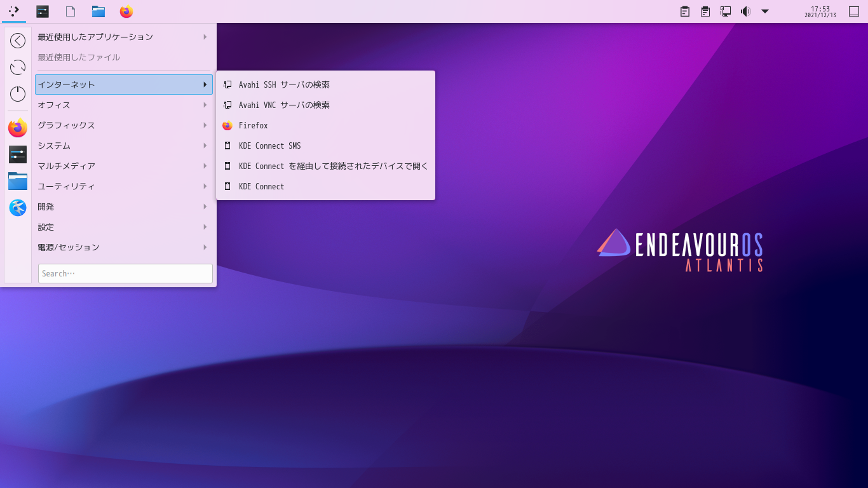868x488 pixels.
Task: Expand arrow beside 電源/セッション
Action: click(x=205, y=247)
